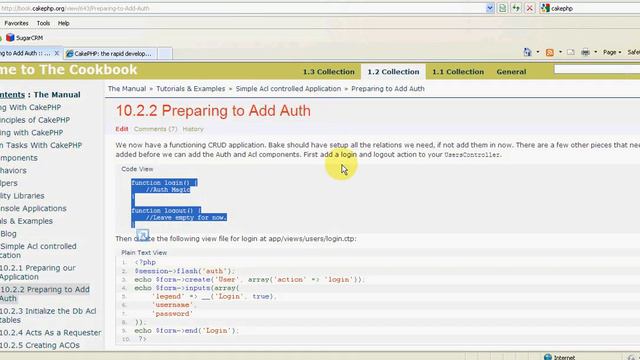The width and height of the screenshot is (640, 360).
Task: Click Preparing to Add Auth breadcrumb
Action: (x=388, y=89)
